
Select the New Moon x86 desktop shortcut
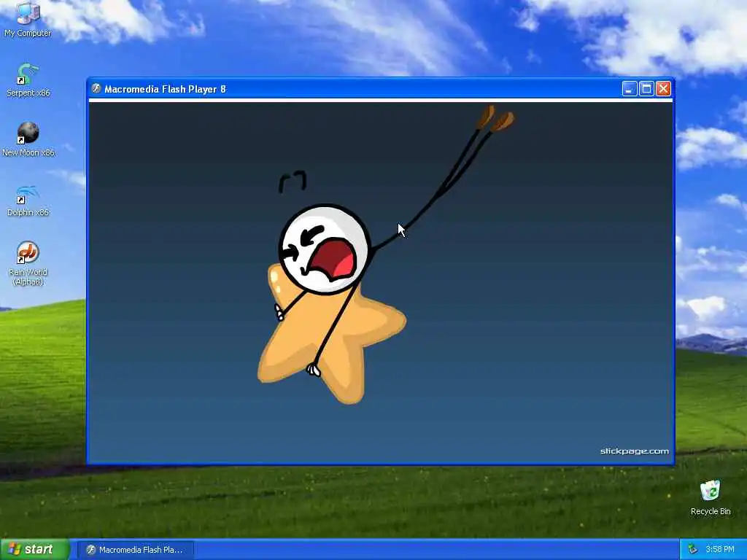[x=28, y=139]
